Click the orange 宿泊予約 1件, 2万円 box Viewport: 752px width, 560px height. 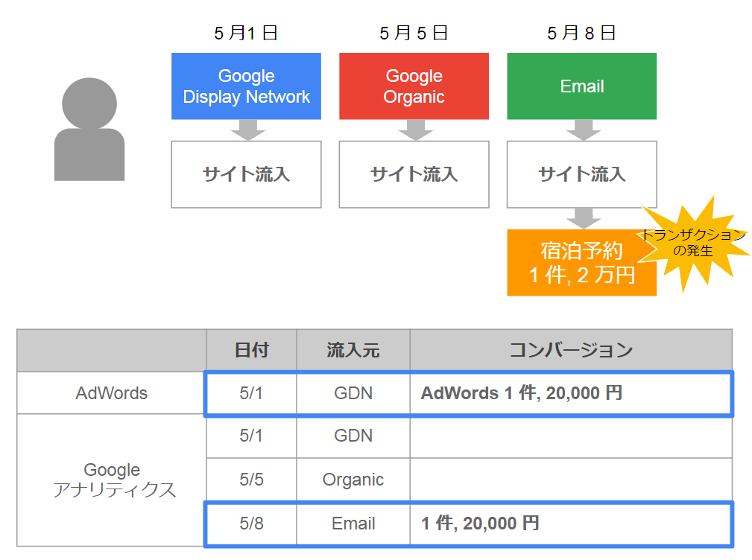(x=582, y=263)
